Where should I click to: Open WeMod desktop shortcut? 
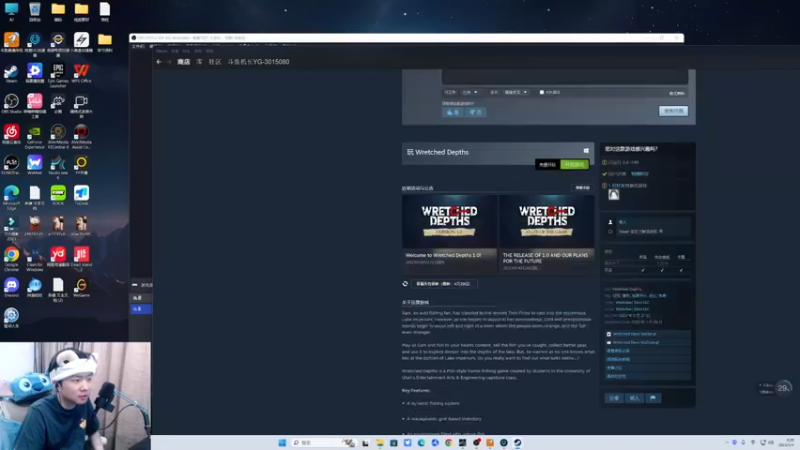click(x=35, y=165)
